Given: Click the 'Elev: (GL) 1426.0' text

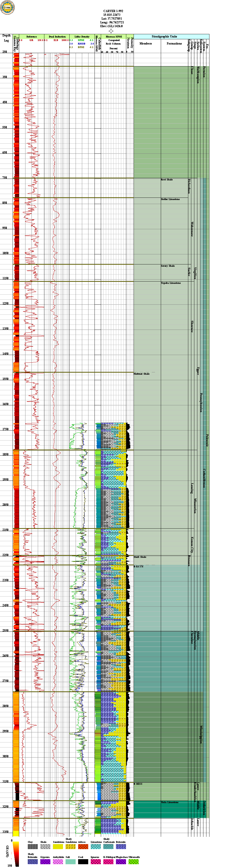Looking at the screenshot, I should click(x=111, y=26).
